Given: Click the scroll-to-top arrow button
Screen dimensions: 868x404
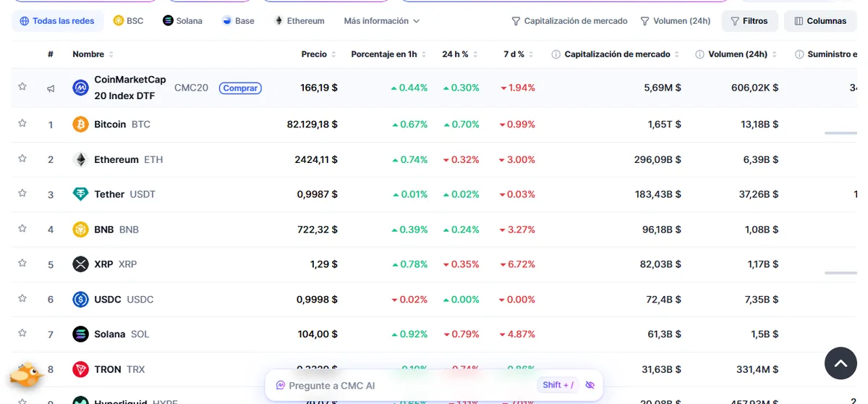Looking at the screenshot, I should (x=841, y=363).
